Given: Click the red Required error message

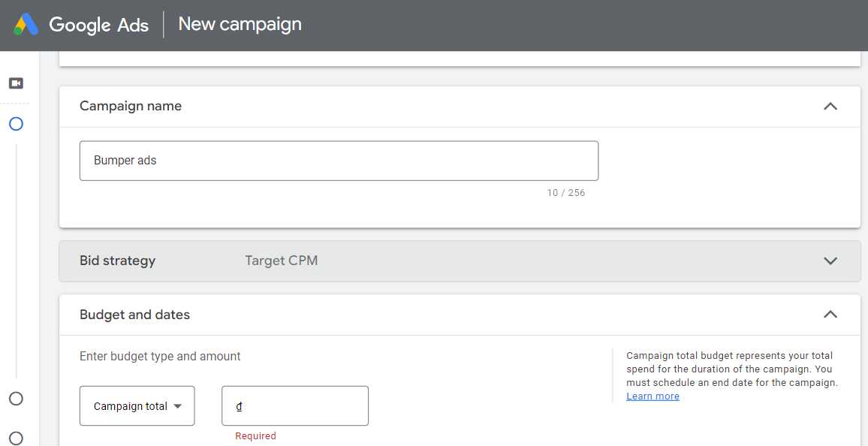Looking at the screenshot, I should pyautogui.click(x=255, y=436).
